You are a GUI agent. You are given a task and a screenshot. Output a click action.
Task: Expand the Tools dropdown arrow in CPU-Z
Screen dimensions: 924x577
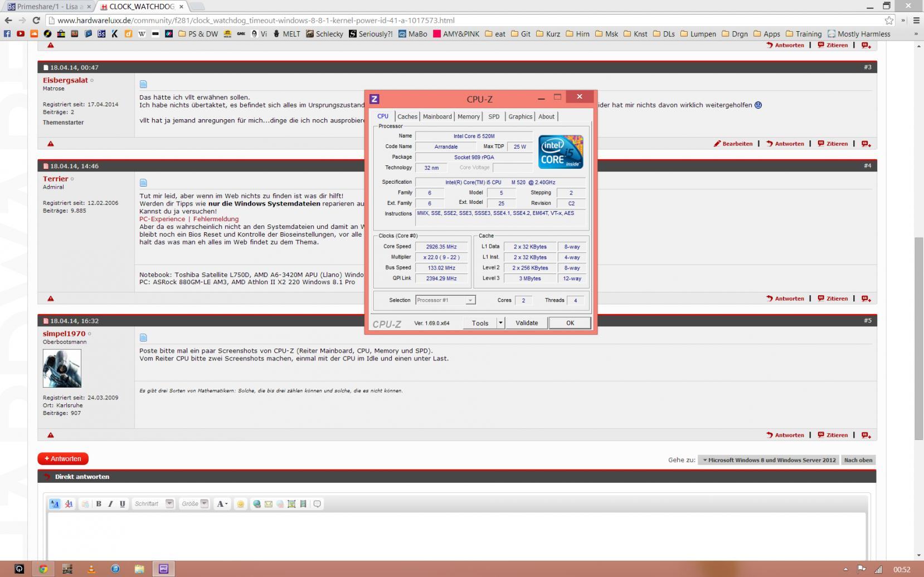500,322
